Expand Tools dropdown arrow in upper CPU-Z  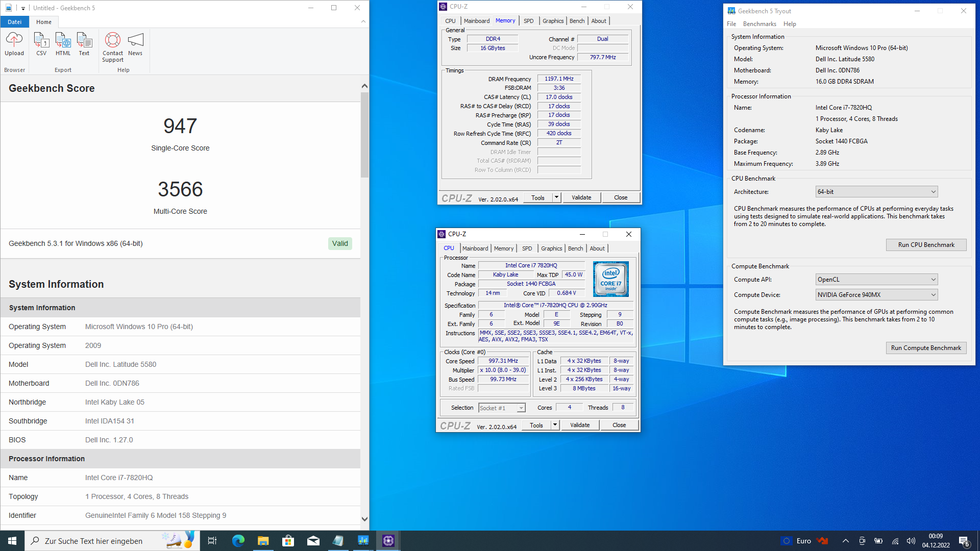tap(556, 197)
